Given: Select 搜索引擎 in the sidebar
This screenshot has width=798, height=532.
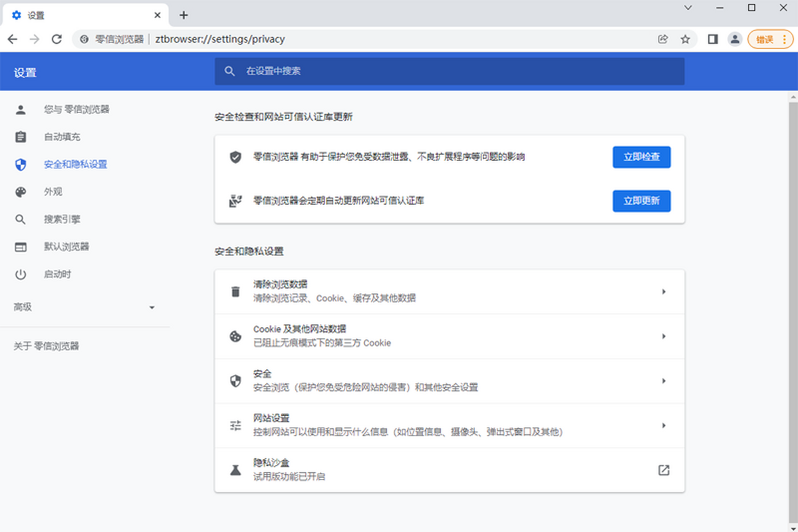Looking at the screenshot, I should click(x=62, y=219).
